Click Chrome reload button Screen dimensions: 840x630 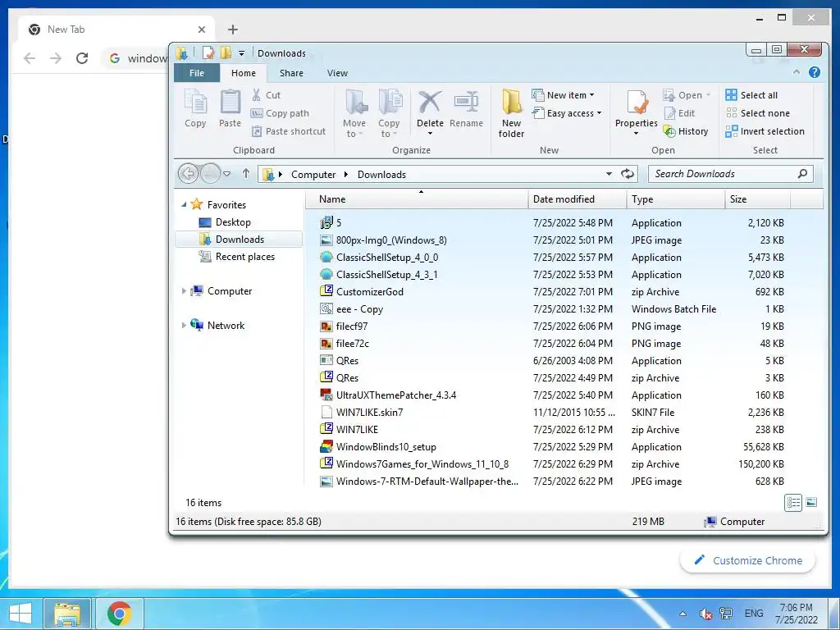coord(82,58)
